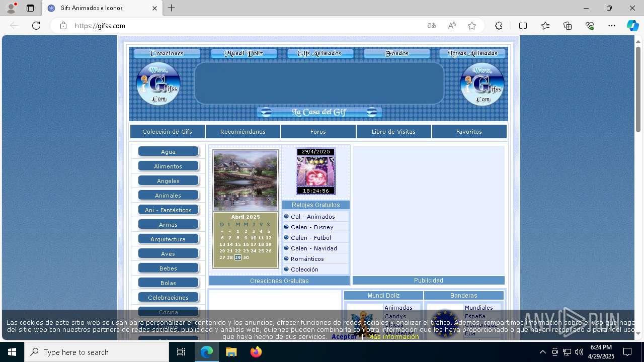Screen dimensions: 644x362
Task: Accept cookies with the Aceptar link
Action: pyautogui.click(x=344, y=337)
